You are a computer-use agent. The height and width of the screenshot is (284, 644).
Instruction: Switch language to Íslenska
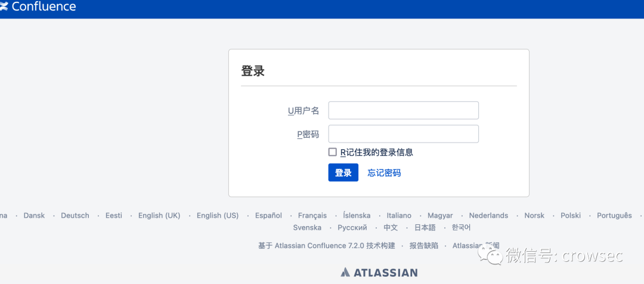pos(357,215)
